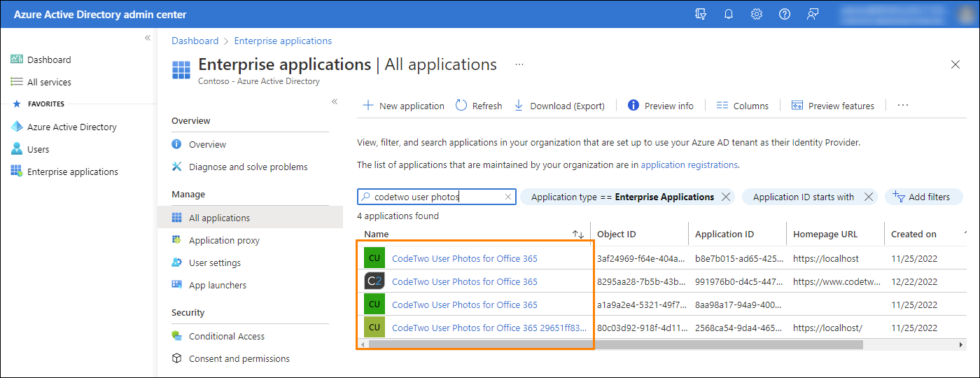980x378 pixels.
Task: Open the toolbar overflow ellipsis
Action: tap(903, 106)
